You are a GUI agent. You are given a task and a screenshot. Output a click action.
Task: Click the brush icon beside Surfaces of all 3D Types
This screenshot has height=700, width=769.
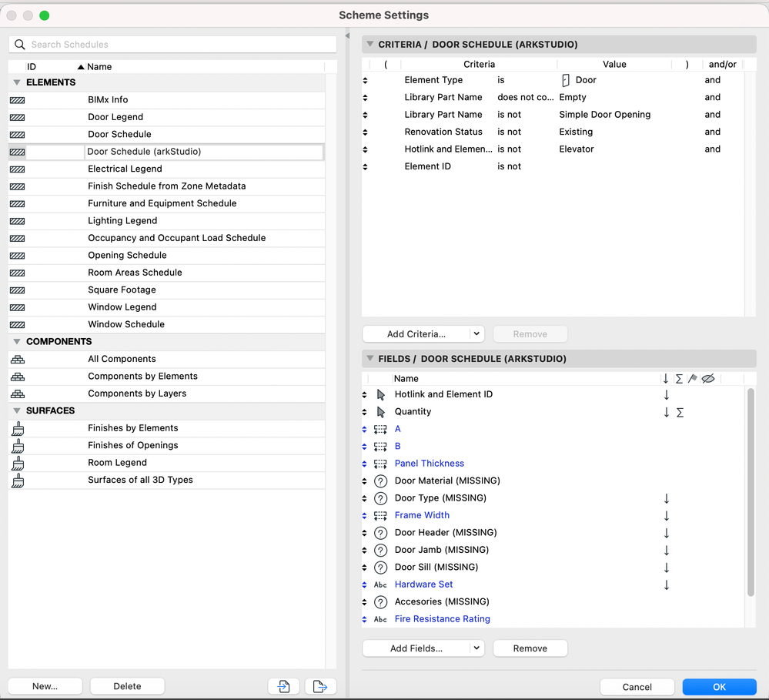[x=18, y=481]
